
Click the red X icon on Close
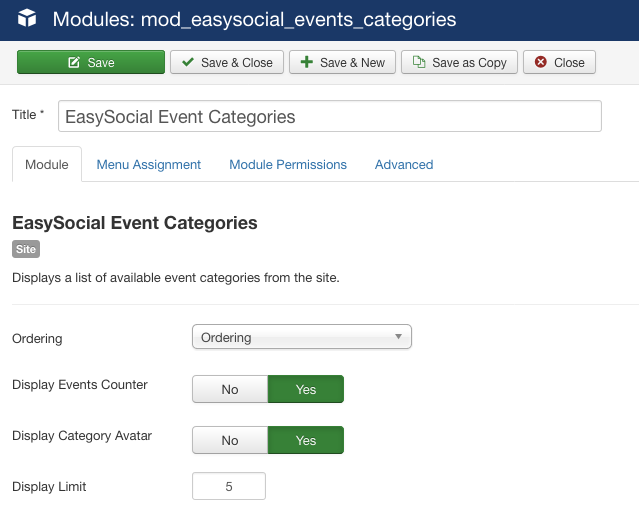tap(540, 62)
